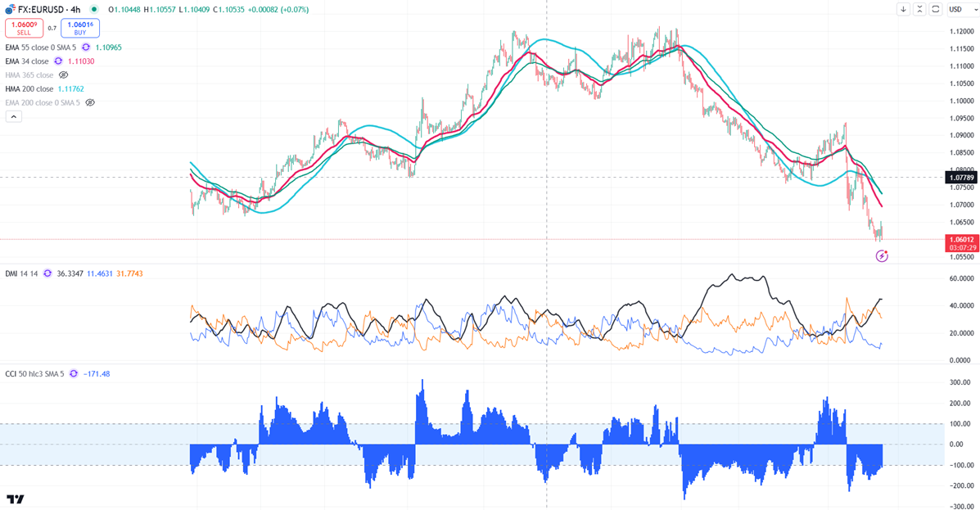Click the blue DMI value 11.4631
This screenshot has height=510, width=980.
point(99,273)
